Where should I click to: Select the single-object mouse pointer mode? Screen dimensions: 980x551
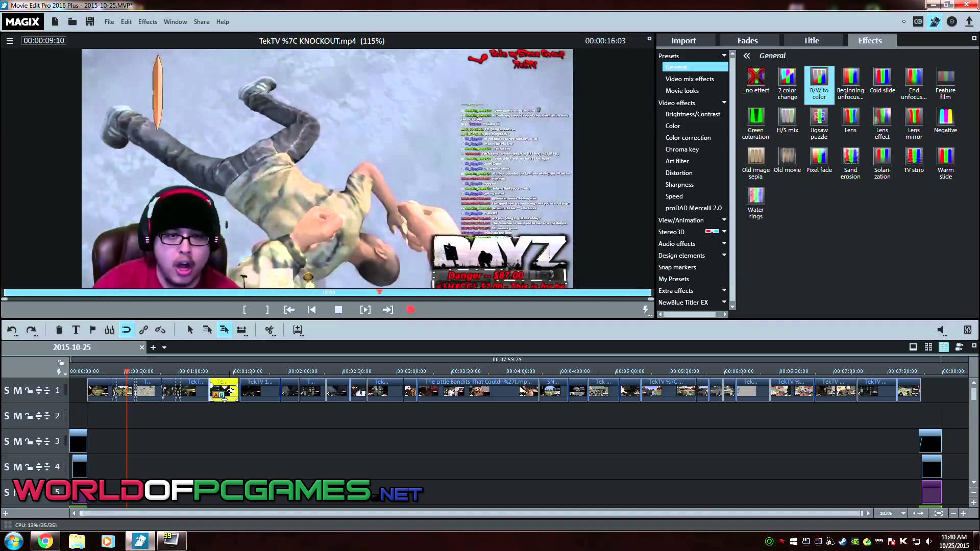coord(190,330)
